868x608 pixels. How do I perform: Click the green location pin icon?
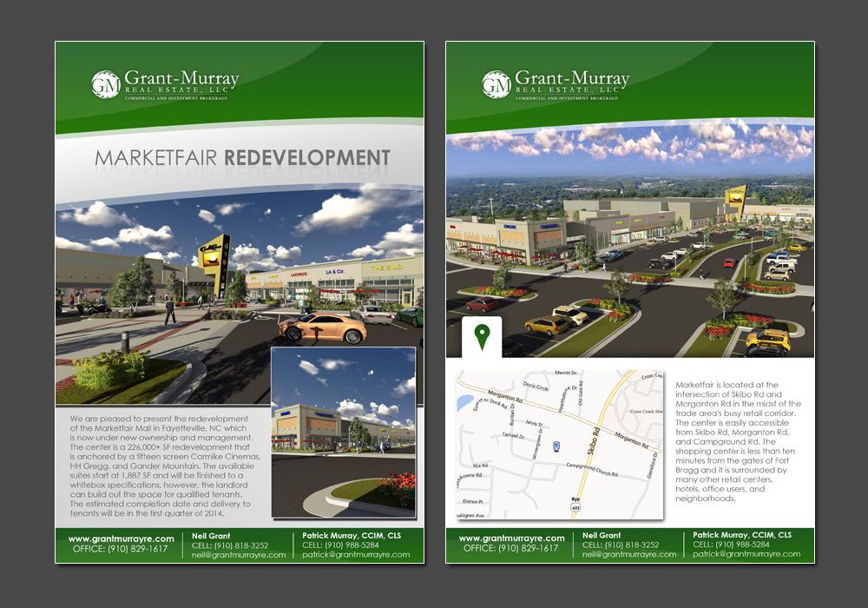tap(482, 337)
